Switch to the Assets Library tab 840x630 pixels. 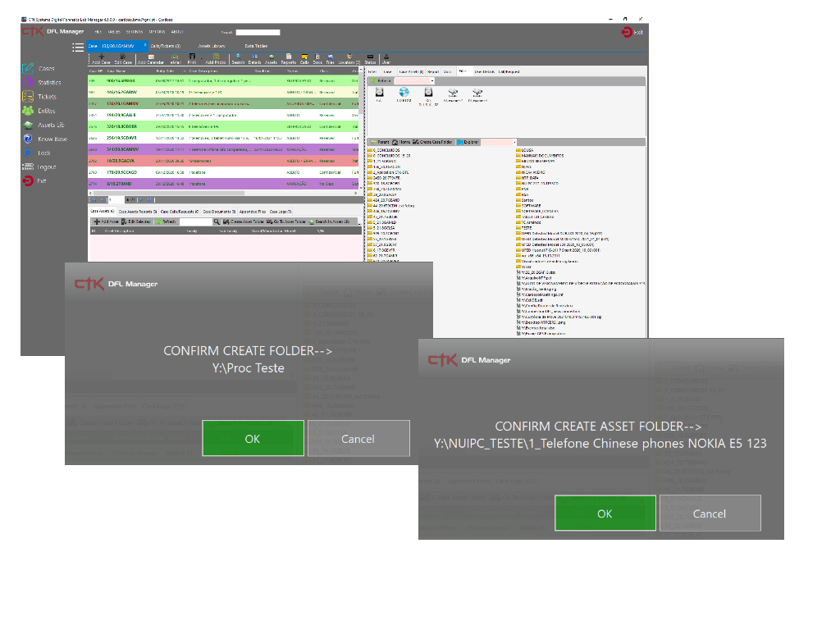(x=211, y=46)
